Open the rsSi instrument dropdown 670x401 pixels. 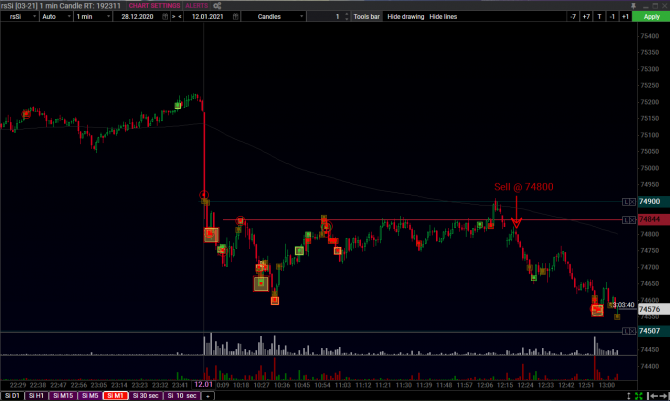(x=19, y=17)
